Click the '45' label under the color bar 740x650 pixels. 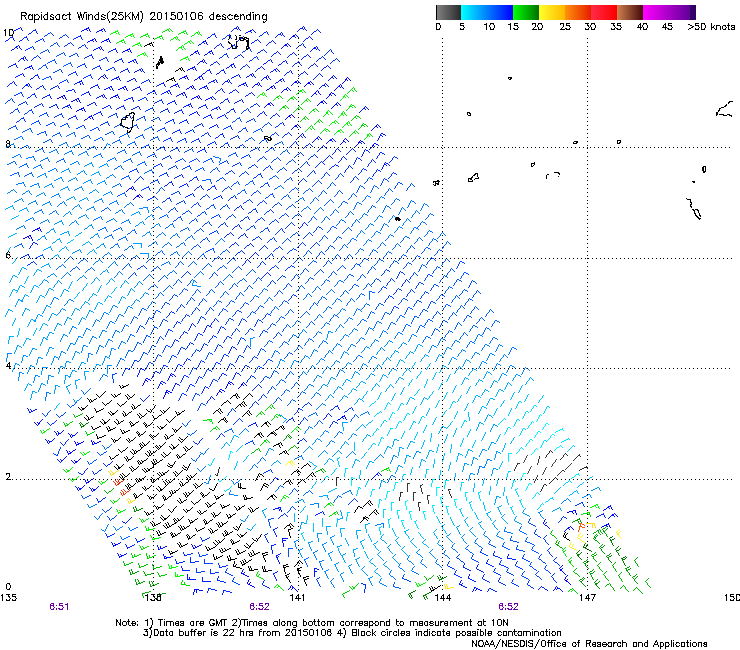point(667,27)
